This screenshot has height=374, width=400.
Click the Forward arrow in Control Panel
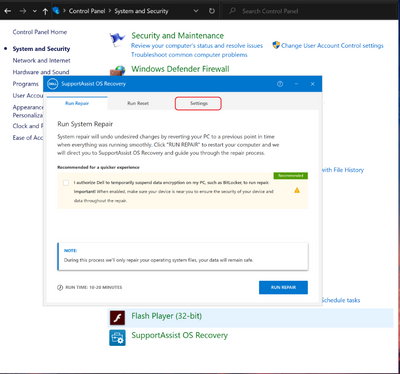pos(23,11)
